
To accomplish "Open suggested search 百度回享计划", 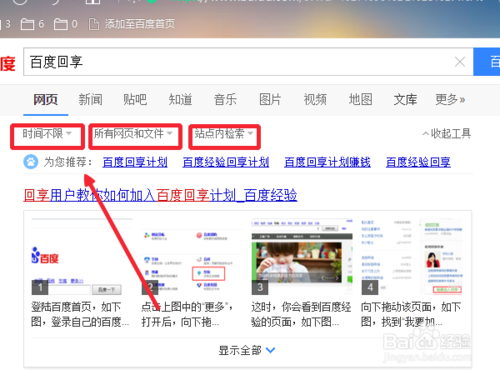I will point(135,162).
